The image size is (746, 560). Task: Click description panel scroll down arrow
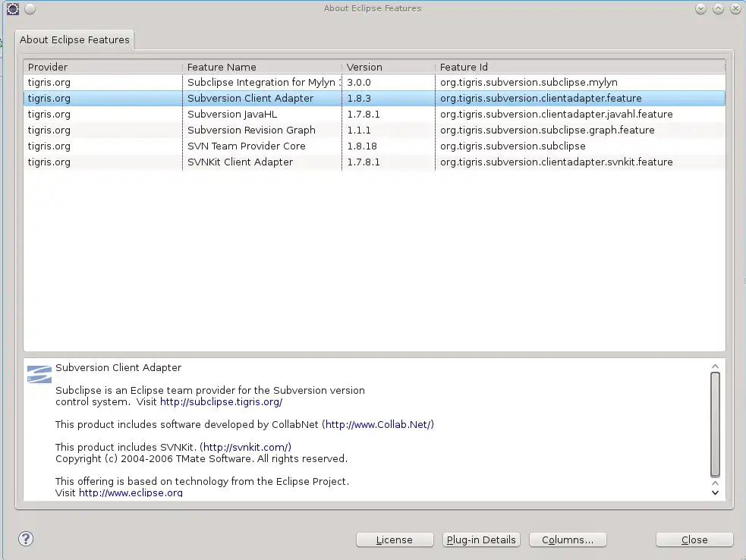pos(715,493)
